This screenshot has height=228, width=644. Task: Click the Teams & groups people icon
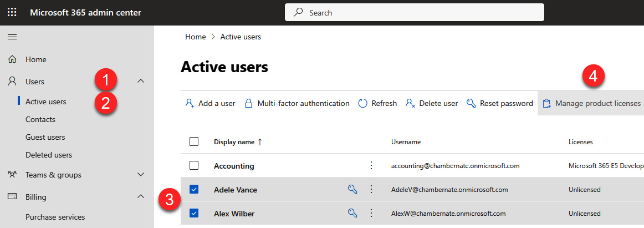pos(12,175)
